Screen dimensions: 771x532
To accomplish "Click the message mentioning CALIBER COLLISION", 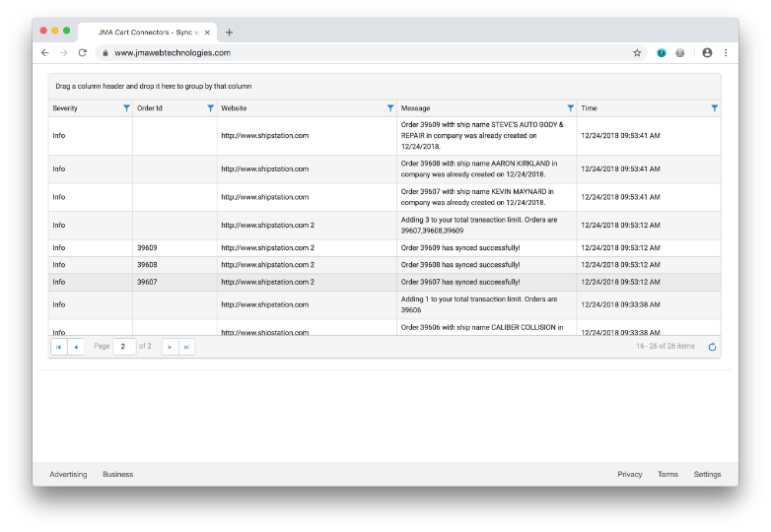I will click(482, 328).
